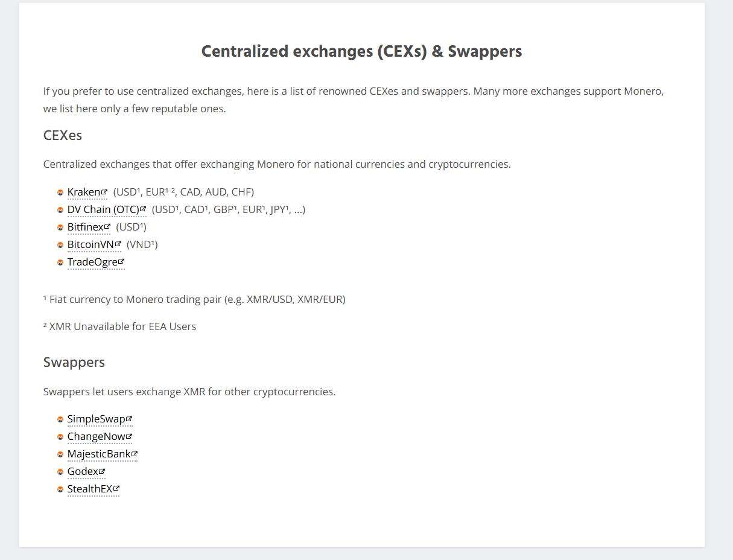Click the Monero bullet icon beside TradeOgre
This screenshot has height=560, width=733.
point(60,262)
